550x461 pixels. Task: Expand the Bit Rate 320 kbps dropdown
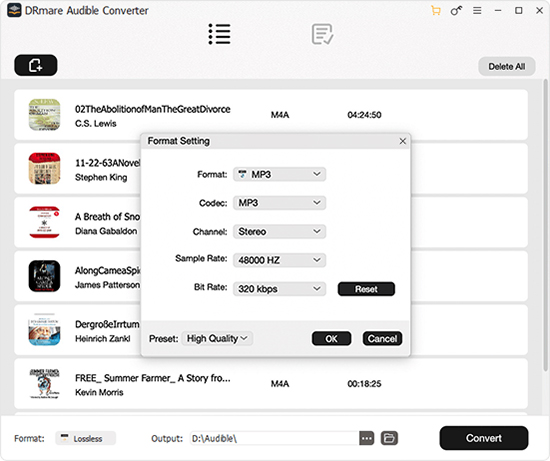tap(280, 289)
